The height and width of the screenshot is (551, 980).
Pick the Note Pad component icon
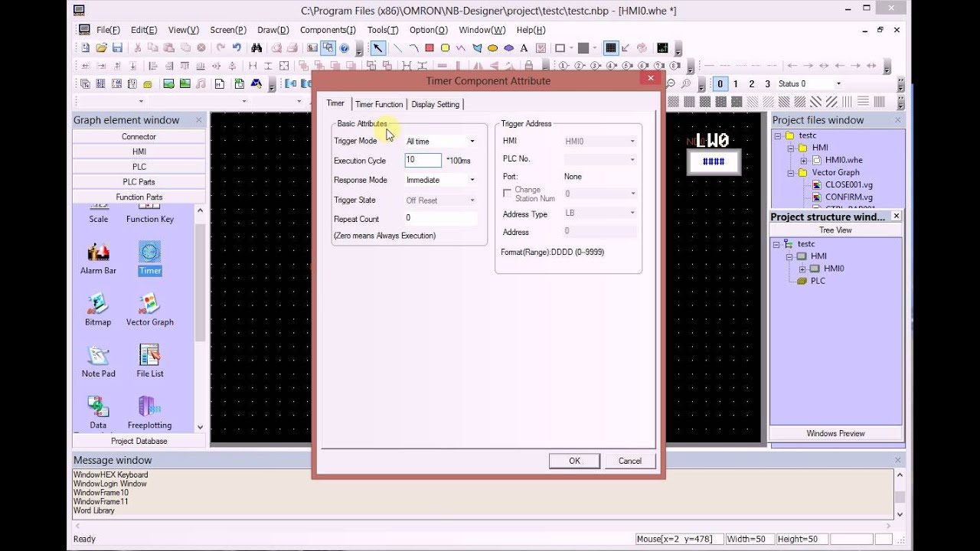pos(98,355)
